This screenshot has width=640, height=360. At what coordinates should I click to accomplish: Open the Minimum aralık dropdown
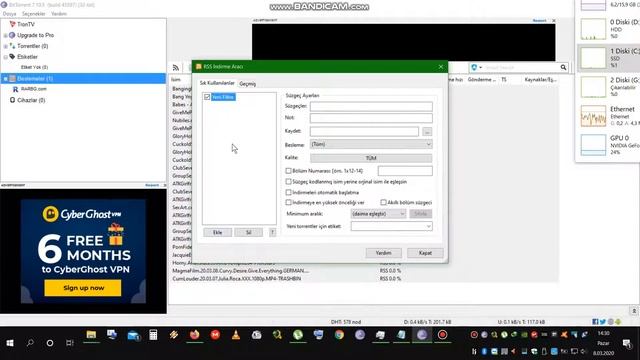tap(378, 213)
